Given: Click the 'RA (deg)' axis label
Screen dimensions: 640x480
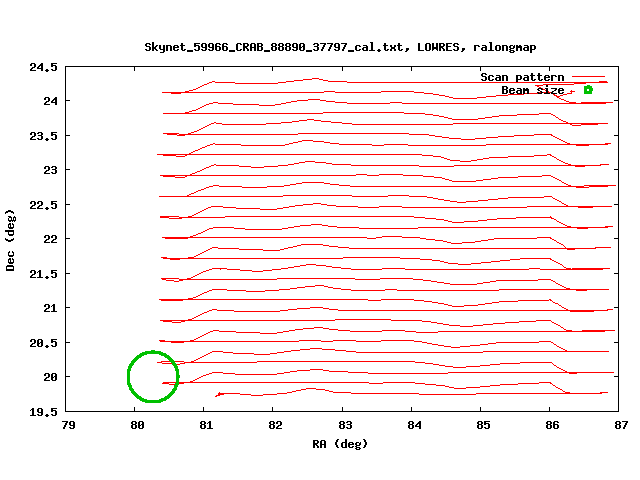Looking at the screenshot, I should pos(340,444).
